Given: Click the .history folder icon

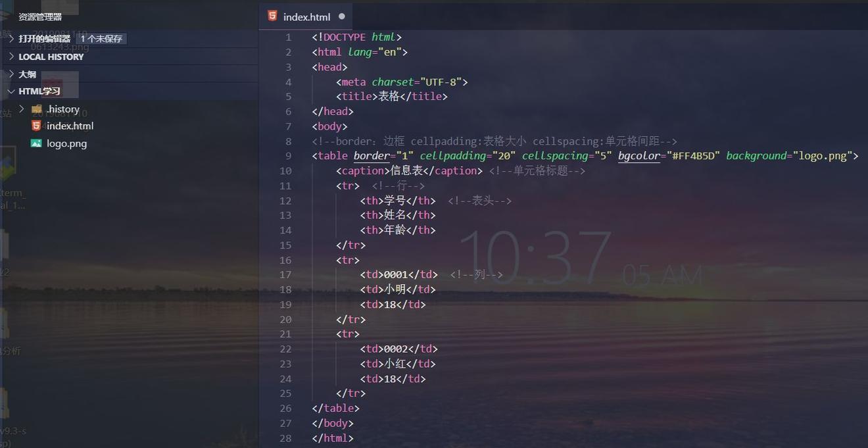Looking at the screenshot, I should 36,109.
